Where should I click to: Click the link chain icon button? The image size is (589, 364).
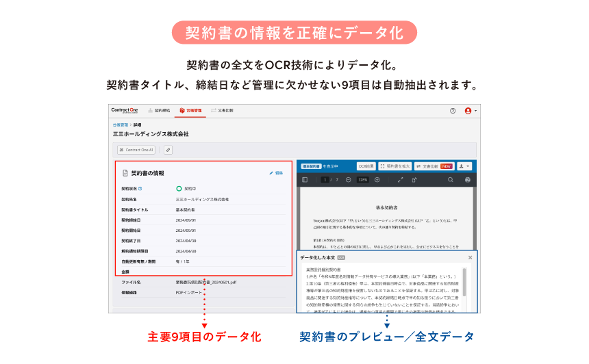click(x=168, y=150)
